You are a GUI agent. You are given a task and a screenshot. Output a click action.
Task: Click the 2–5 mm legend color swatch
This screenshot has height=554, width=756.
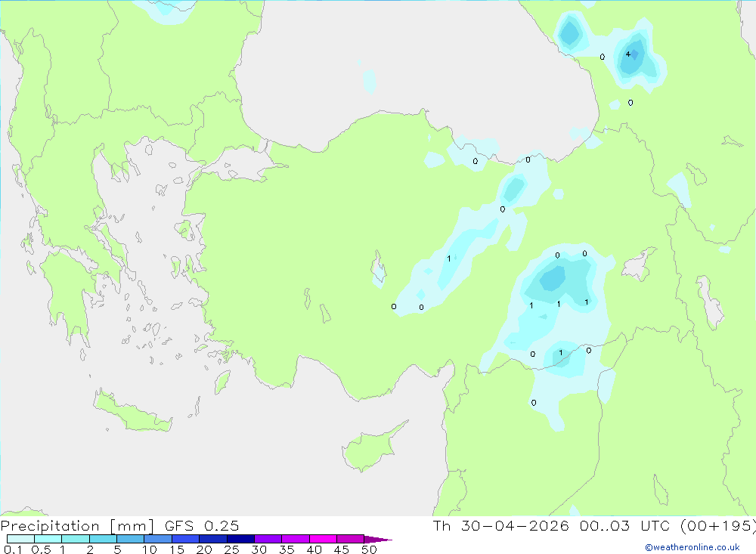point(103,539)
